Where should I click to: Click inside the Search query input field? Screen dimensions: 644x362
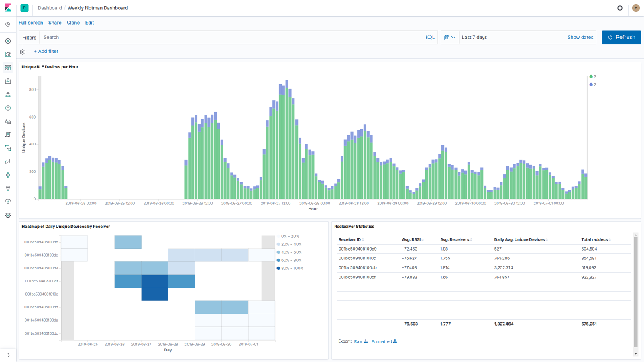[x=228, y=38]
